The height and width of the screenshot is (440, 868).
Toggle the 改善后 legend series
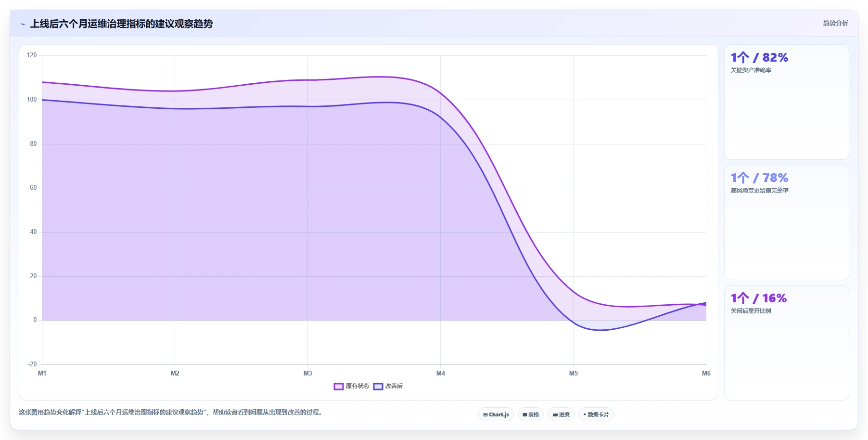[388, 386]
